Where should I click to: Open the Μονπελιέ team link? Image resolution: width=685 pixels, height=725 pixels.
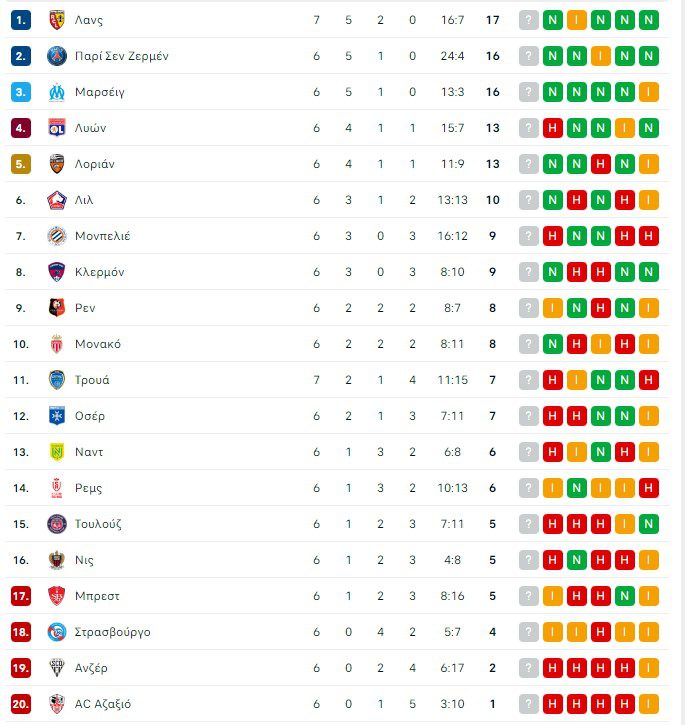[102, 236]
